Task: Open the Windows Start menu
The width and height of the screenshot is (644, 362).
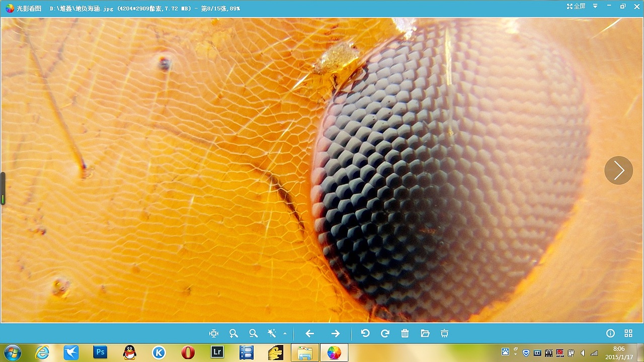Action: tap(12, 352)
